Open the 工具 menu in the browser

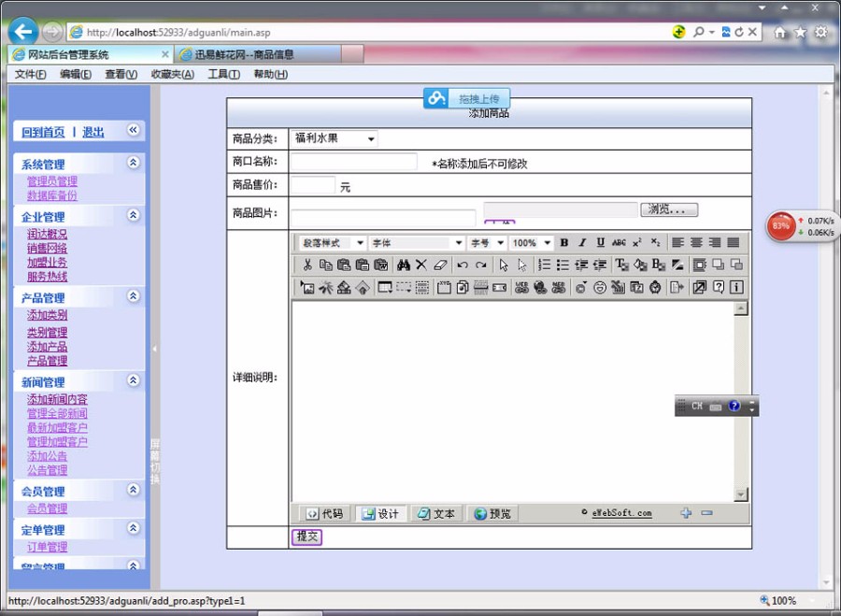[222, 74]
